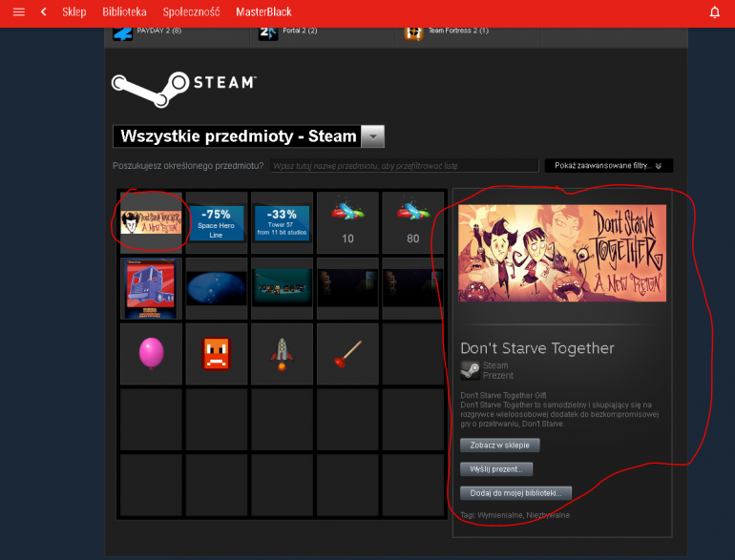This screenshot has height=560, width=735.
Task: Switch to the PAYDAY 2 (8) inventory tab
Action: pos(178,36)
